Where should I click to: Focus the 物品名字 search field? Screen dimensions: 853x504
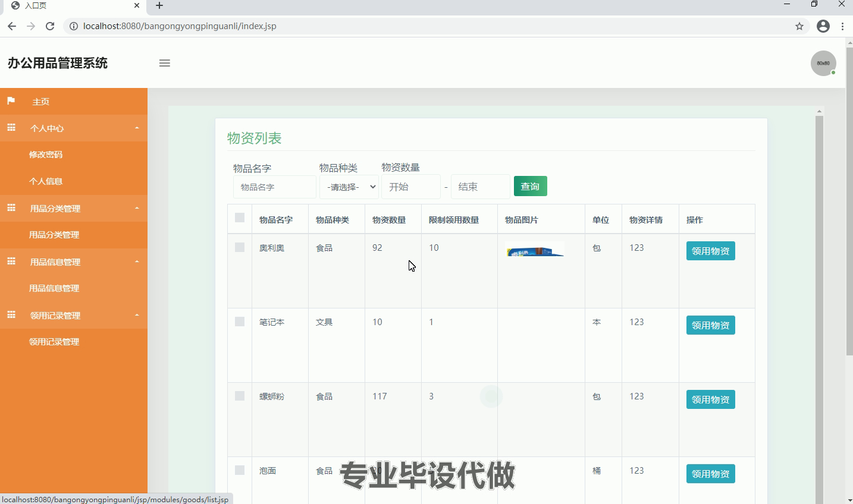pos(275,187)
